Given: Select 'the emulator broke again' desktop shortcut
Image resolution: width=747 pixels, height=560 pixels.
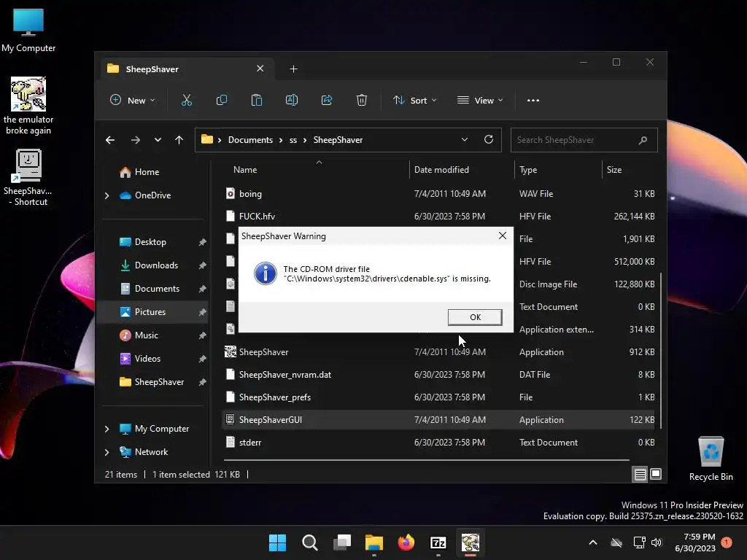Looking at the screenshot, I should click(x=28, y=106).
